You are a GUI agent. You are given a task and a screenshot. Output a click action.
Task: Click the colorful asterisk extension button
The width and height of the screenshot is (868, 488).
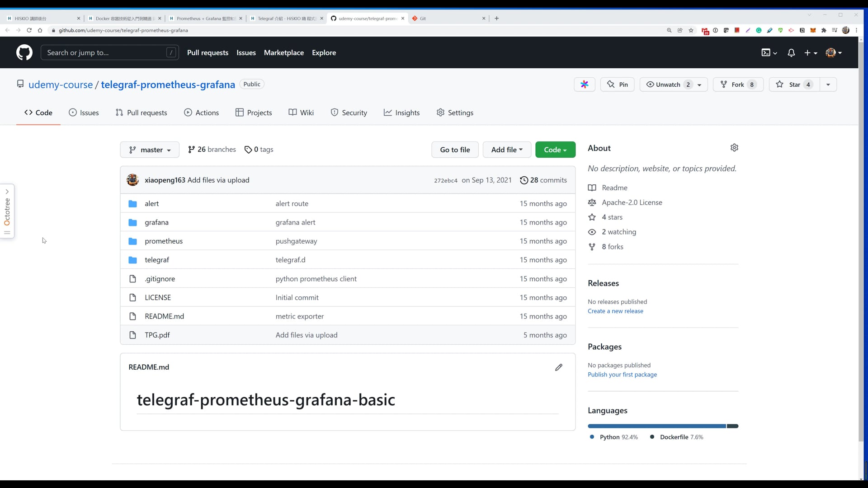pyautogui.click(x=585, y=84)
